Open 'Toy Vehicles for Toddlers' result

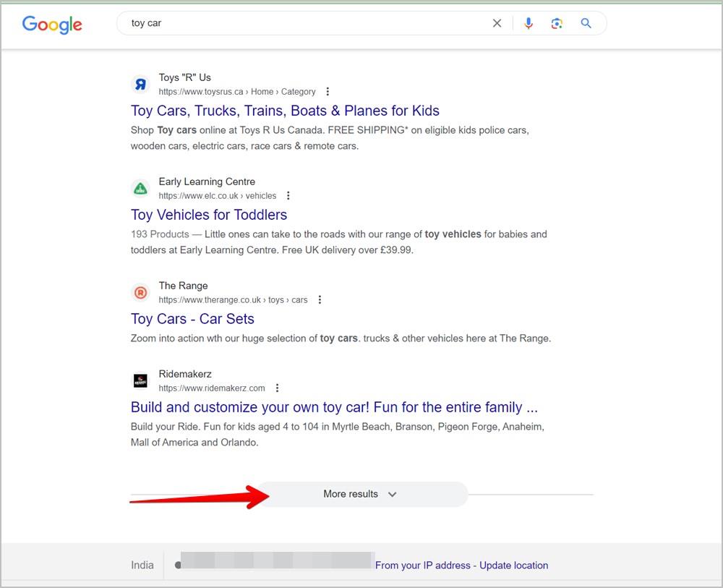[x=209, y=215]
